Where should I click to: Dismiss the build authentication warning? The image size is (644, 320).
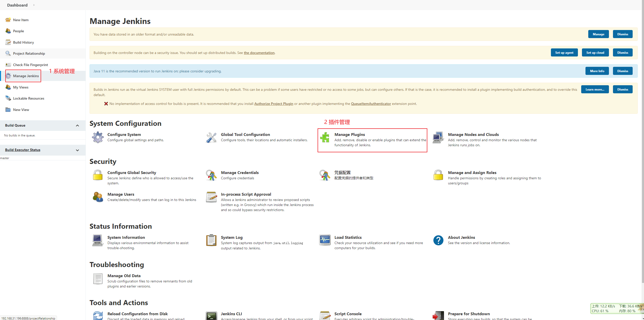[623, 90]
